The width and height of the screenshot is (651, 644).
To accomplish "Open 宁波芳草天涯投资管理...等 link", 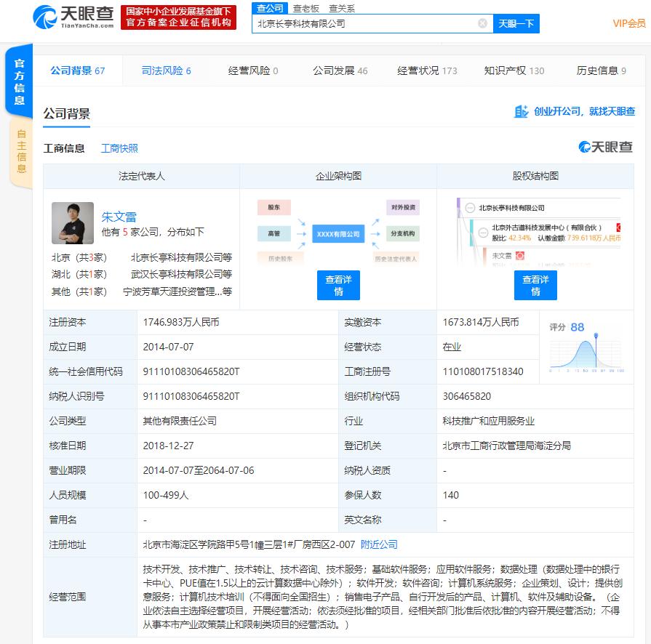I will [177, 291].
